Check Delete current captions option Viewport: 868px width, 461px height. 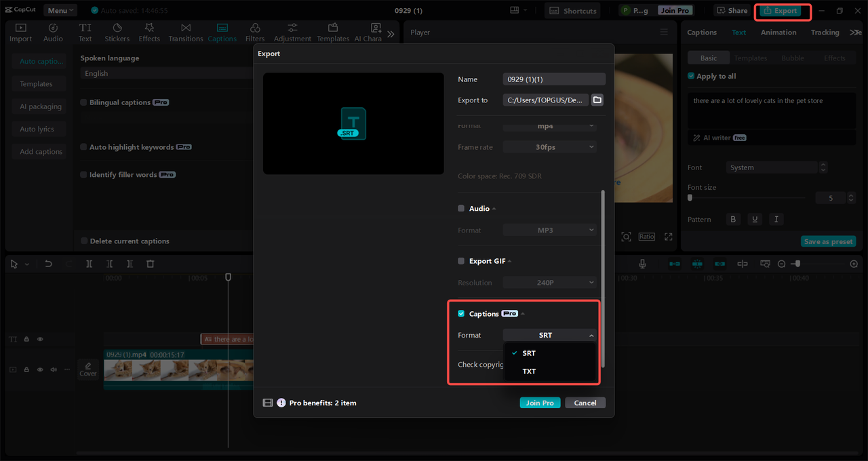click(x=84, y=241)
